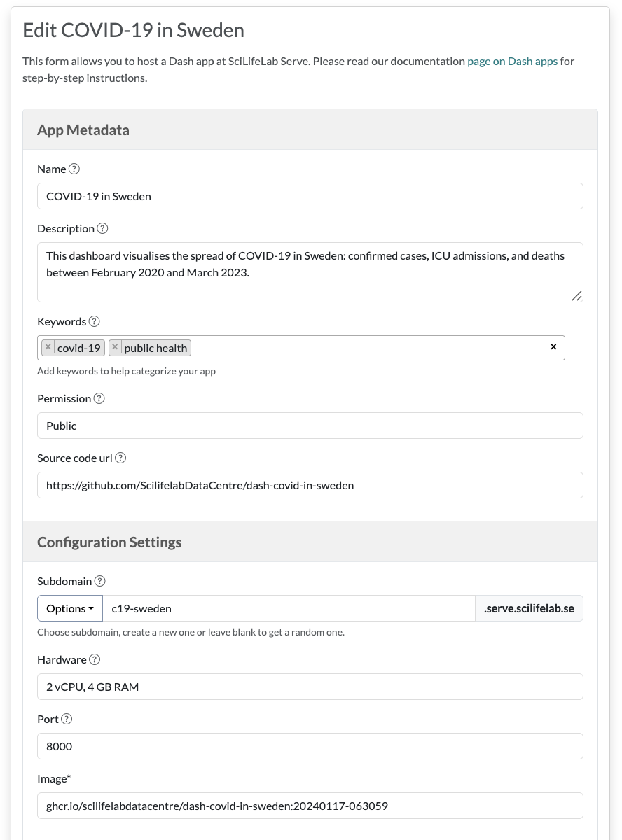The width and height of the screenshot is (622, 840).
Task: Show the Port field help icon
Action: [67, 719]
